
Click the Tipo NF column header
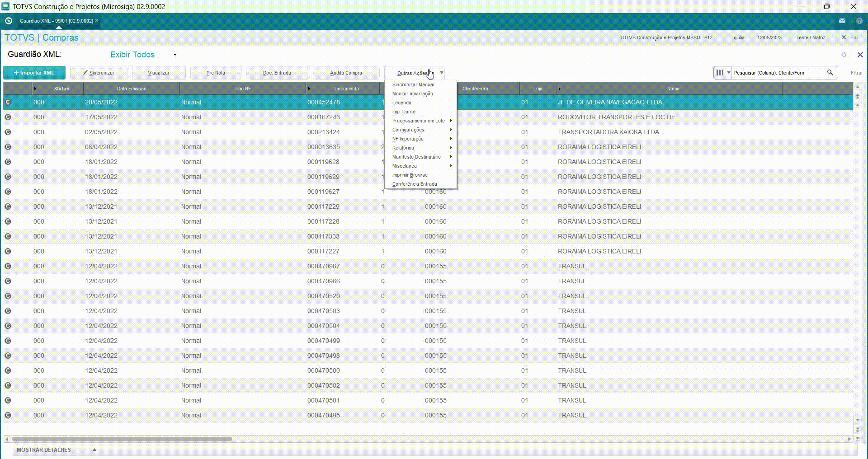(242, 89)
